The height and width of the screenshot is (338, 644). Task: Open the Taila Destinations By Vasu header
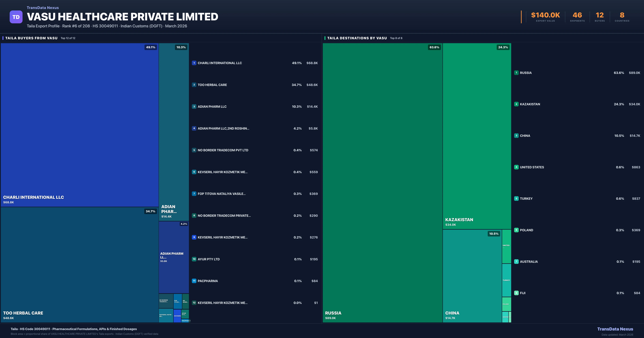[x=357, y=38]
